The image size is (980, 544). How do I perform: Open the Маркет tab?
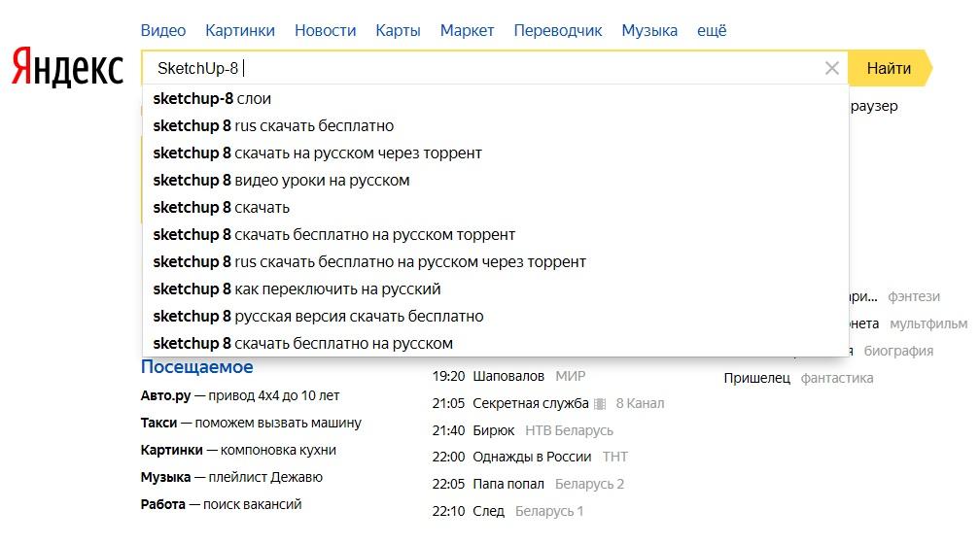pos(467,31)
